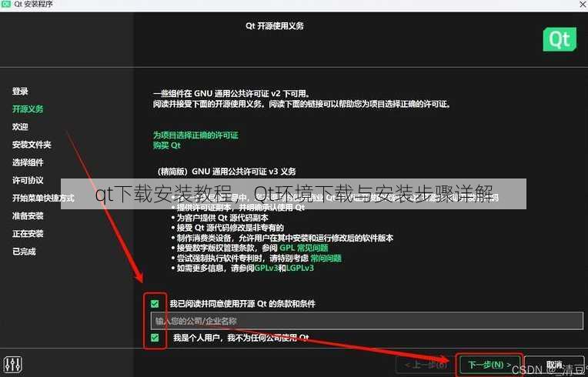The width and height of the screenshot is (588, 377).
Task: Click the company name input field
Action: click(x=367, y=321)
